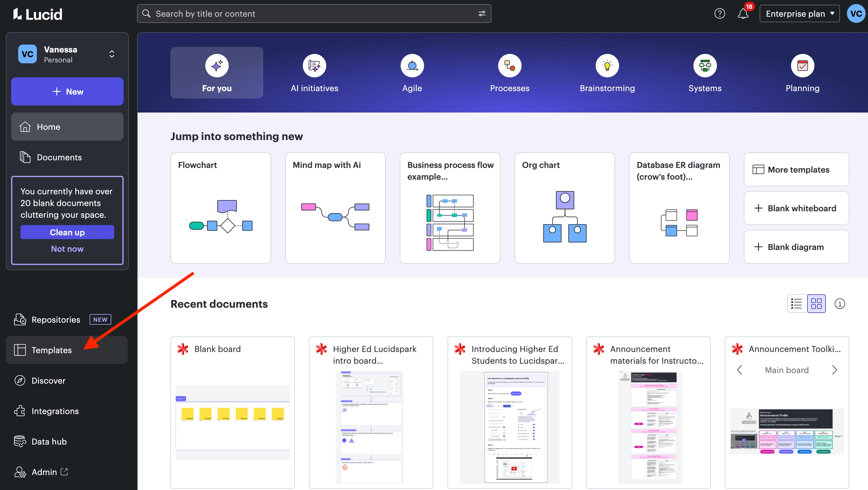The width and height of the screenshot is (868, 490).
Task: Click the Clean up button
Action: (67, 232)
